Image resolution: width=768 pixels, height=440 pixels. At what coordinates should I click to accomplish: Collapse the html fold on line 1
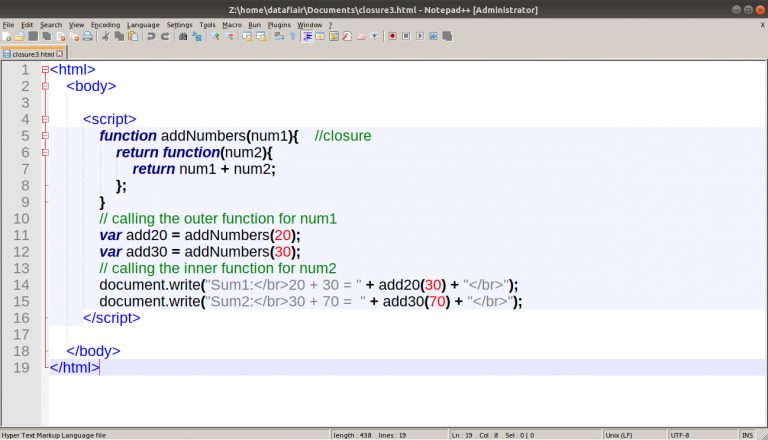pos(45,70)
